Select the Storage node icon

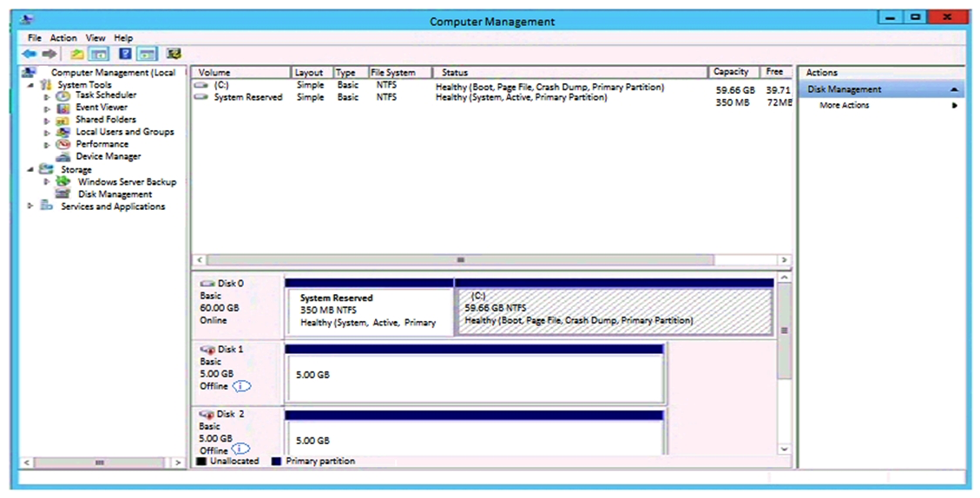tap(46, 169)
